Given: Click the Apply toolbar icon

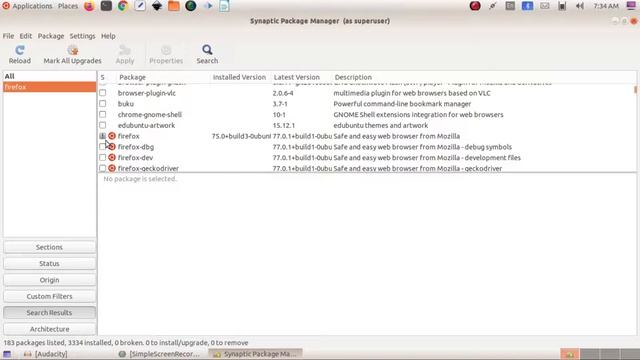Looking at the screenshot, I should pos(124,50).
